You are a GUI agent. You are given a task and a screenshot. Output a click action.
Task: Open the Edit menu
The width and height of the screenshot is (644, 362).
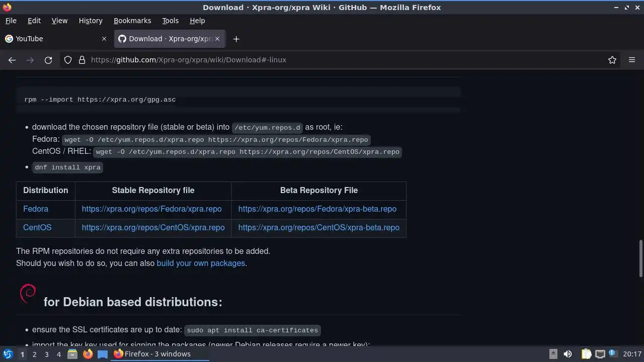[34, 21]
